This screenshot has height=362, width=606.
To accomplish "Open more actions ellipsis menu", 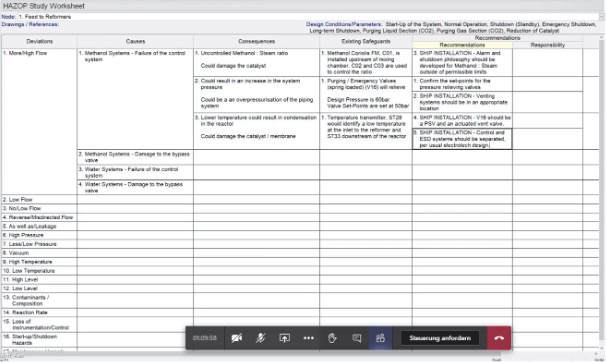I will (x=308, y=338).
